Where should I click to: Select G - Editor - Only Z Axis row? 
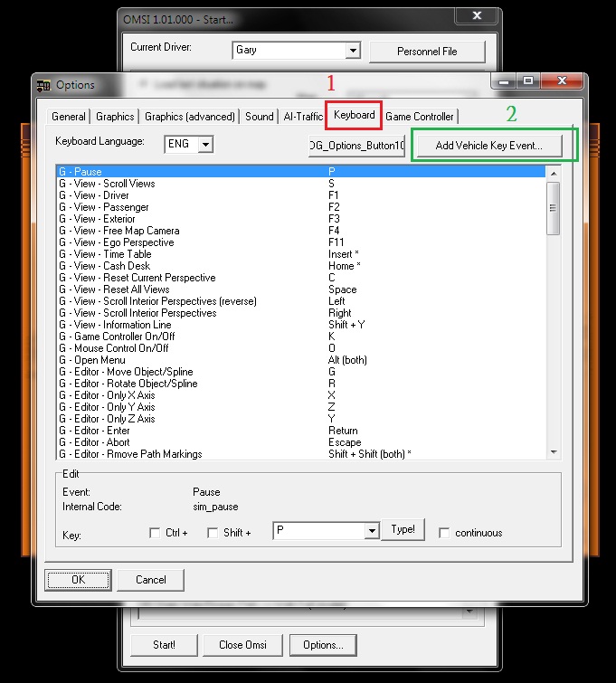(301, 419)
